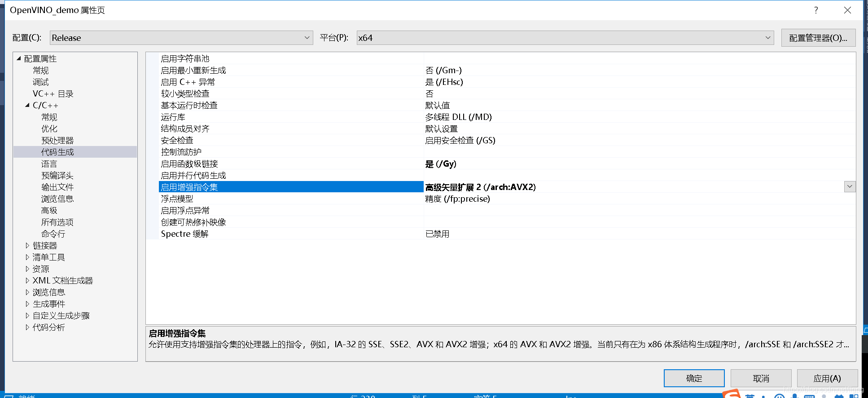The image size is (868, 398).
Task: Click the 配置管理器(O)... button
Action: pyautogui.click(x=818, y=38)
